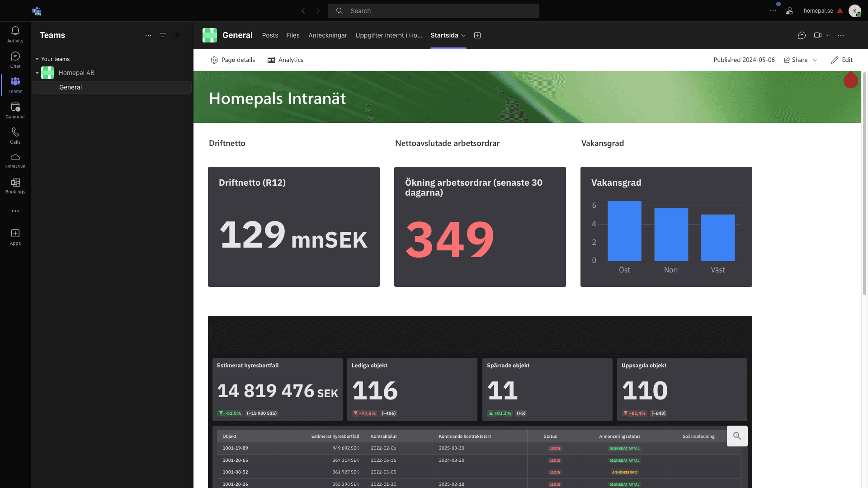Viewport: 868px width, 488px height.
Task: Click the Annonseringsstatus column header
Action: [x=624, y=436]
